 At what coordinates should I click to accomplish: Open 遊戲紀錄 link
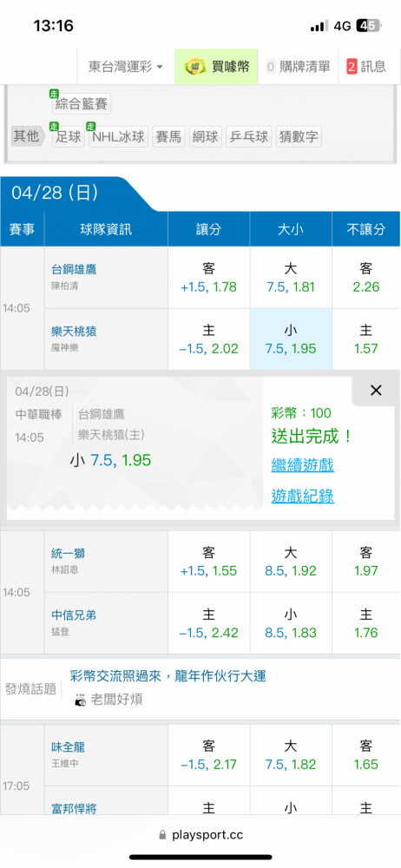point(302,496)
